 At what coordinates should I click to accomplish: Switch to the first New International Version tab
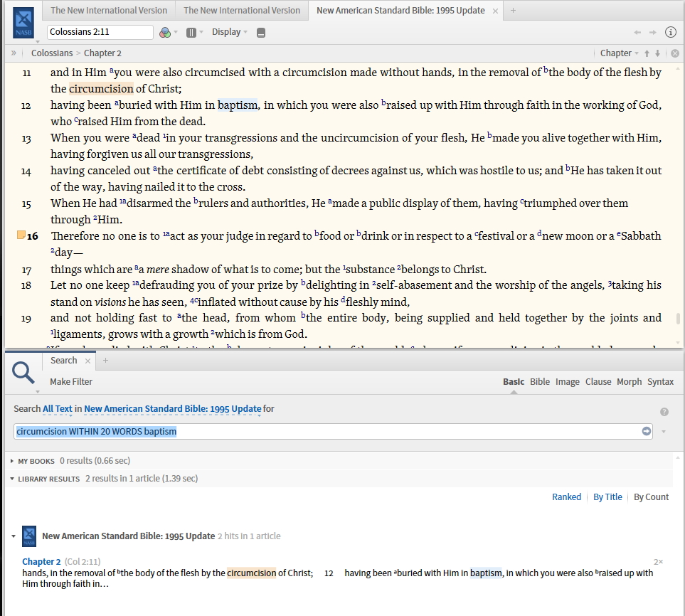[109, 11]
